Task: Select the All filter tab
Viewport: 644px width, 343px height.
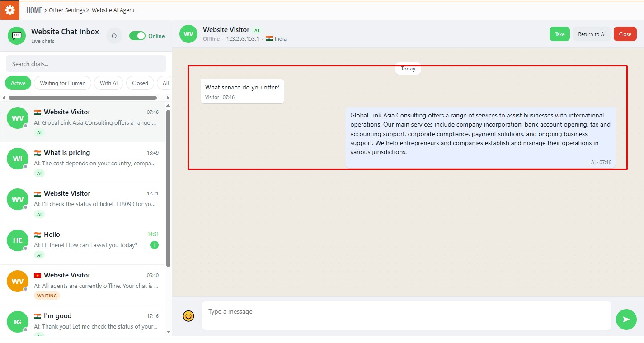Action: click(165, 83)
